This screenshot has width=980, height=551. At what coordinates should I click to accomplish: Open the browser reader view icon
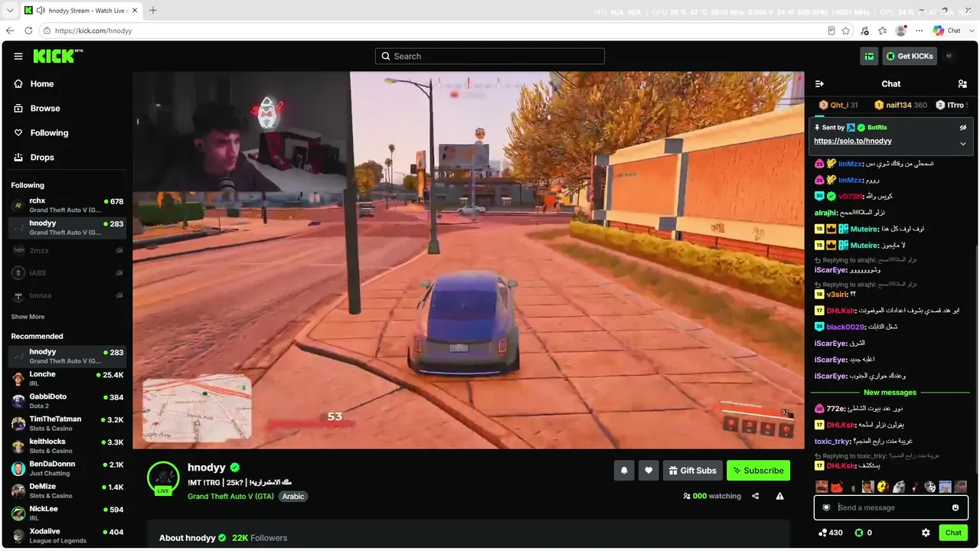(x=831, y=31)
